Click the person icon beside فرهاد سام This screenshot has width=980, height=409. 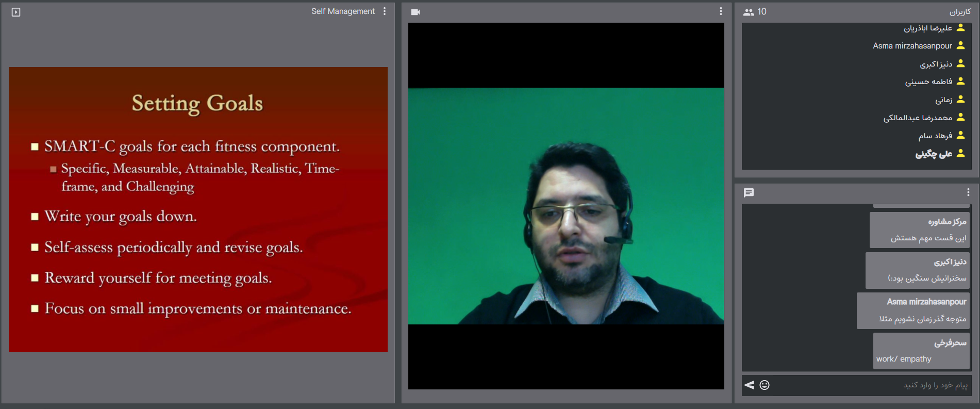click(x=960, y=135)
